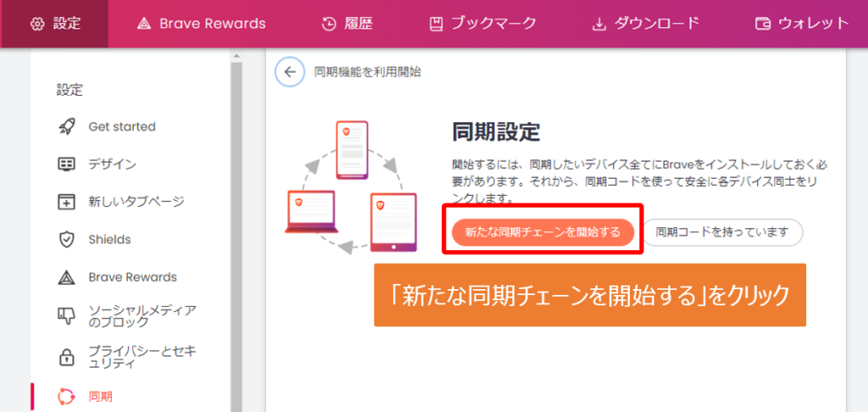Click the sidebar vertical scrollbar track
The width and height of the screenshot is (868, 412).
click(236, 238)
